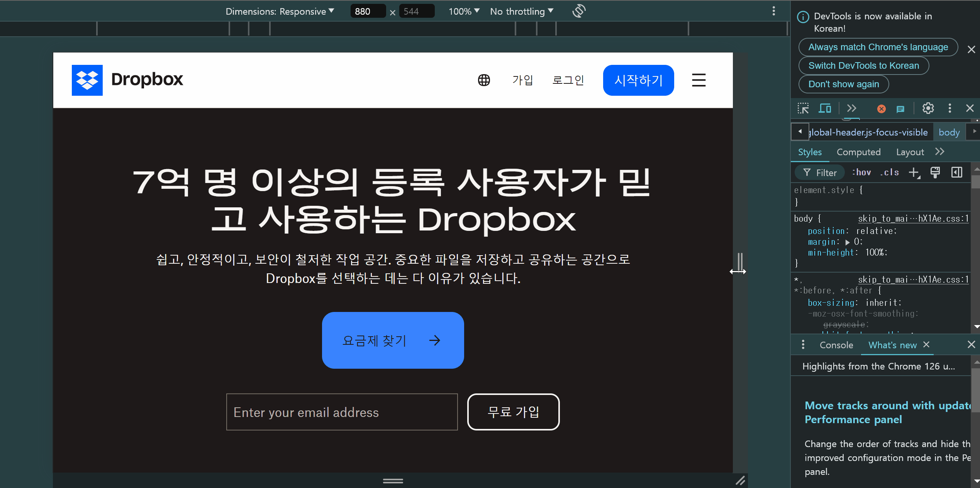Click the viewport corner resize handle

pyautogui.click(x=740, y=481)
